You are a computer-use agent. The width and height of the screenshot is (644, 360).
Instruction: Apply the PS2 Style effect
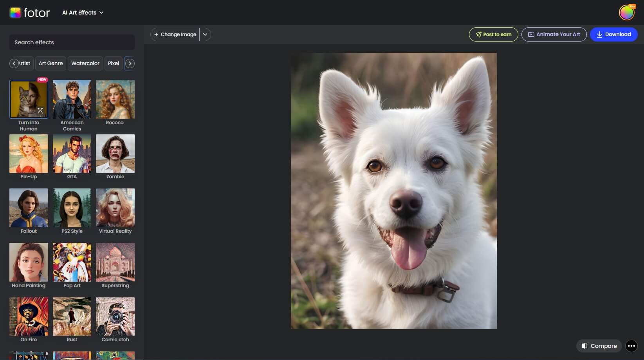[72, 208]
